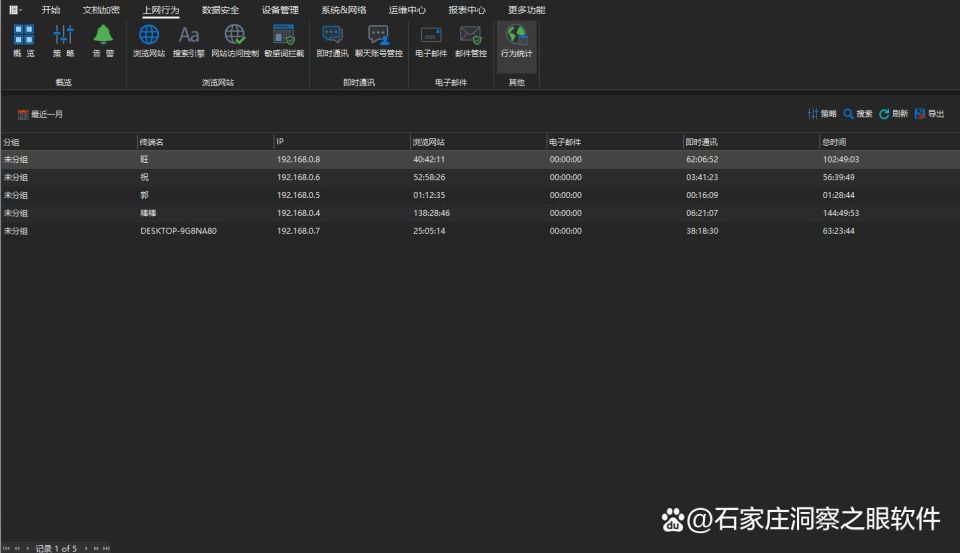Click browsing time 138:28:46

[x=432, y=213]
